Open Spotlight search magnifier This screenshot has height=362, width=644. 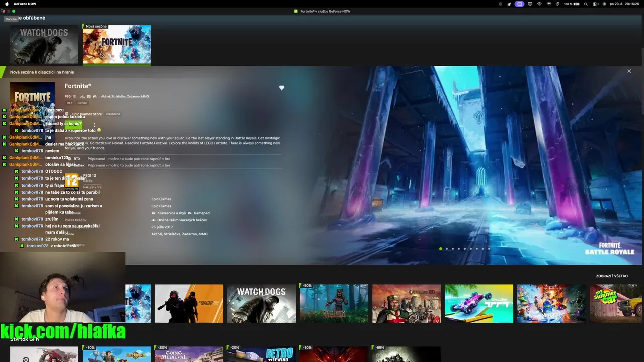(586, 4)
